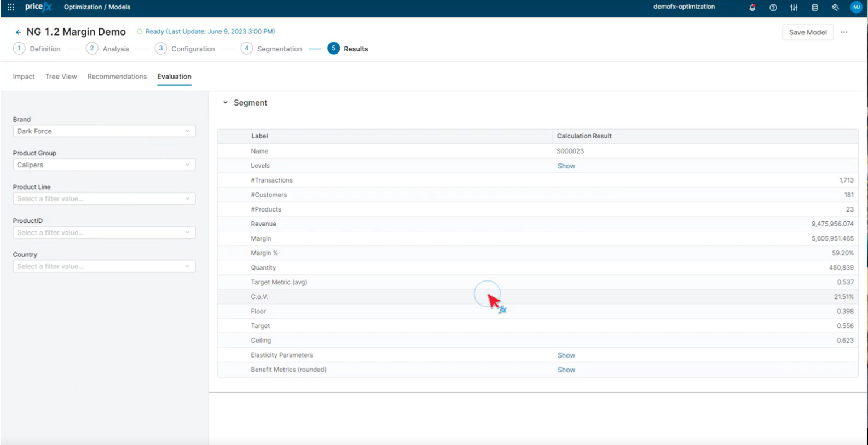This screenshot has height=445, width=868.
Task: Open the MJ user avatar menu
Action: pos(856,7)
